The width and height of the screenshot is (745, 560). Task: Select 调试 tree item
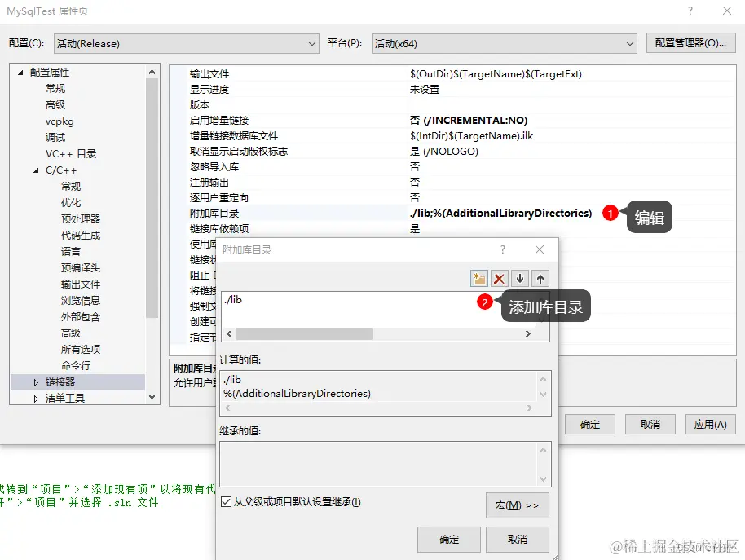pos(55,138)
